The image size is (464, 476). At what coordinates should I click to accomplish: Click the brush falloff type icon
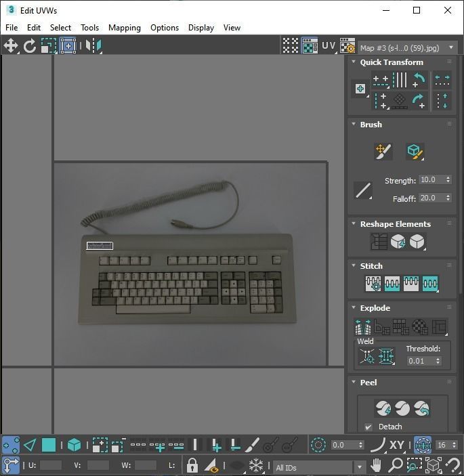pyautogui.click(x=363, y=190)
